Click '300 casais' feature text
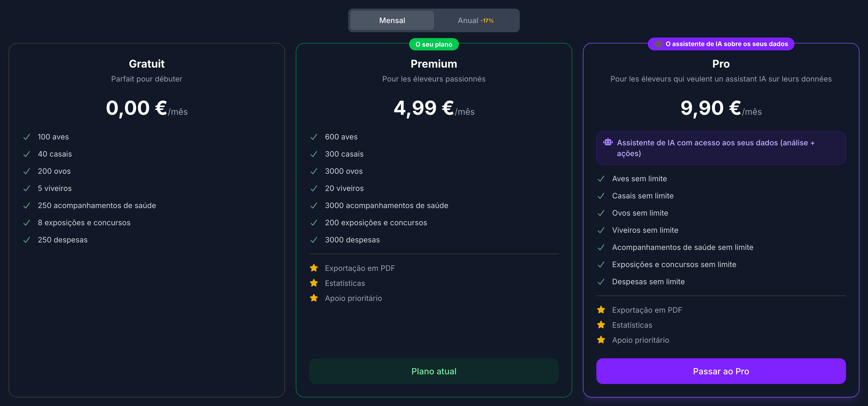Screen dimensions: 868x406 pos(344,154)
